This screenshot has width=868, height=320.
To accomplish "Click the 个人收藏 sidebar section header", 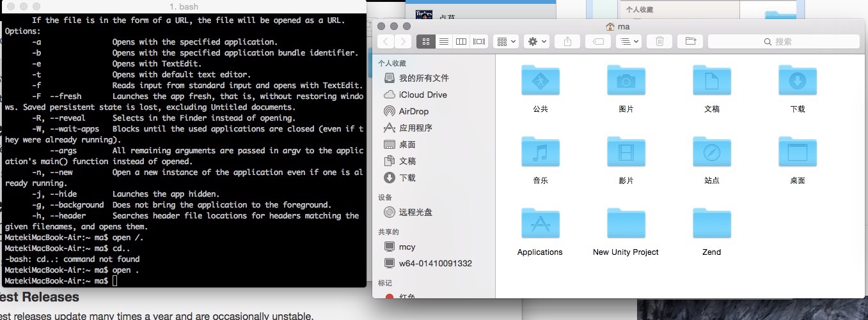I will 391,63.
